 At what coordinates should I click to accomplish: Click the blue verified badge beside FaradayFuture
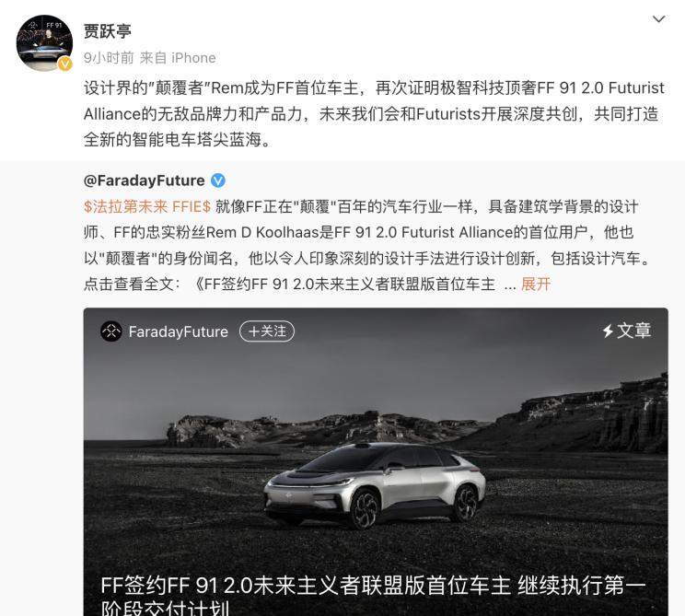click(218, 180)
